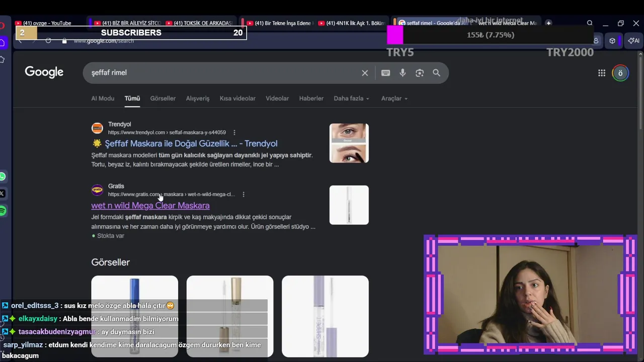The width and height of the screenshot is (644, 362).
Task: Open the lilac-capped mascara image result
Action: [325, 316]
